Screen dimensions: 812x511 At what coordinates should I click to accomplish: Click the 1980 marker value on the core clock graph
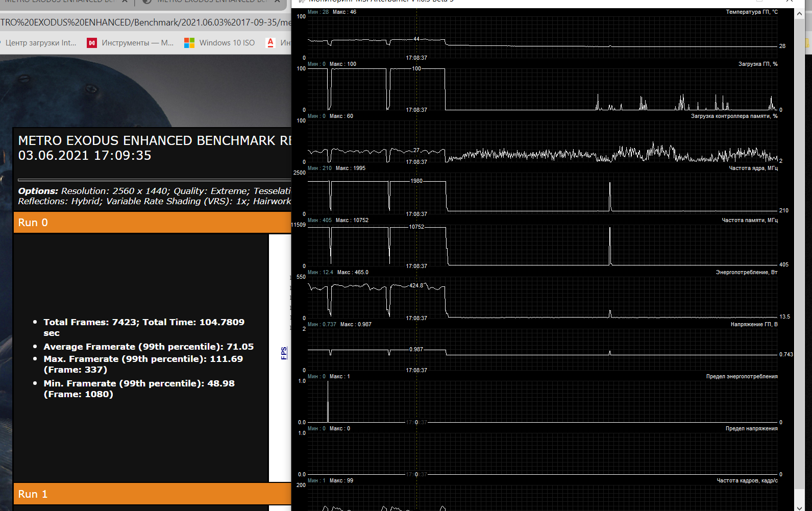coord(416,181)
